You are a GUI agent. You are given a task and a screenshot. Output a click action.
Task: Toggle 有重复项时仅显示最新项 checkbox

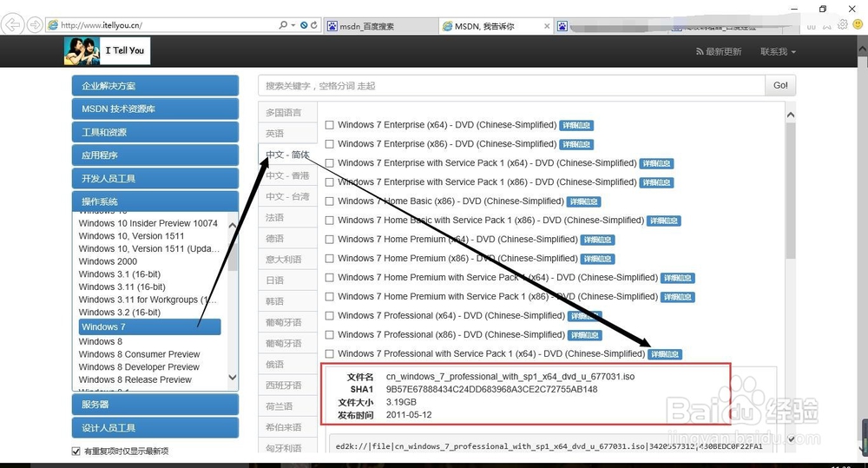[76, 451]
